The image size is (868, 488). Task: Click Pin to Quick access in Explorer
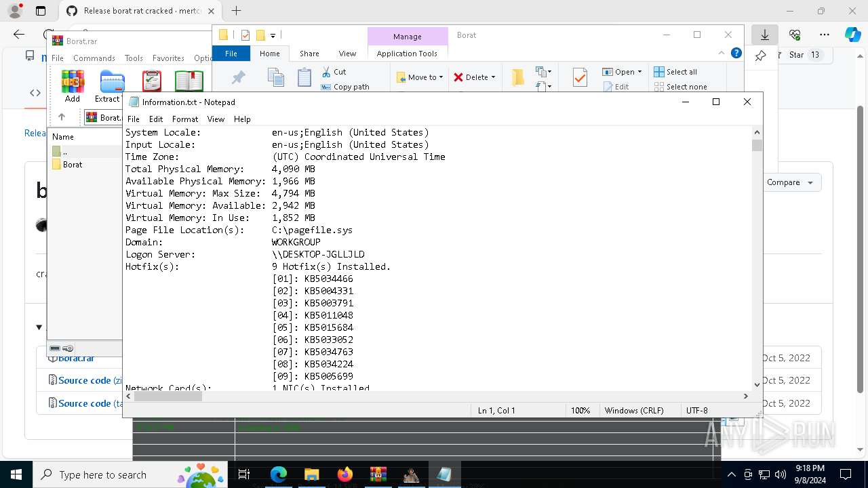(x=238, y=78)
